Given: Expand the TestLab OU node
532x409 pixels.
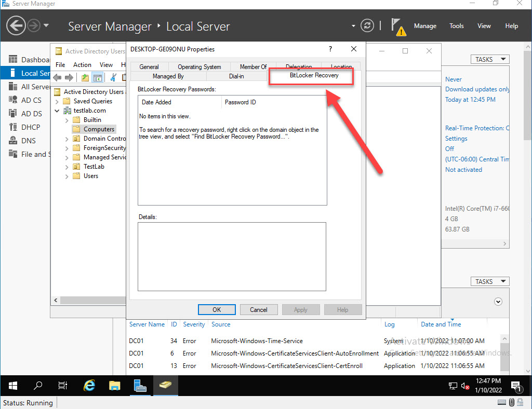Looking at the screenshot, I should click(x=66, y=167).
